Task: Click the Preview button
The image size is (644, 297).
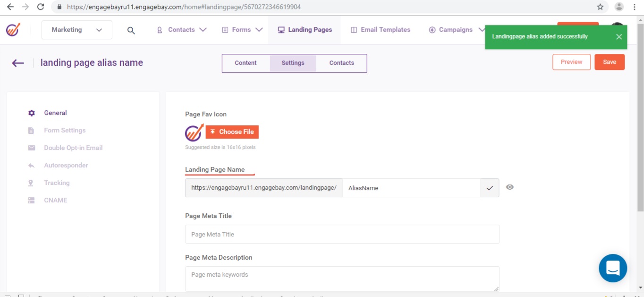Action: pos(571,62)
